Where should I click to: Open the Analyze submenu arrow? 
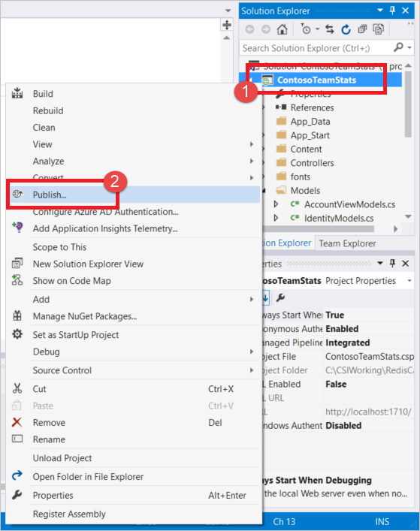252,161
